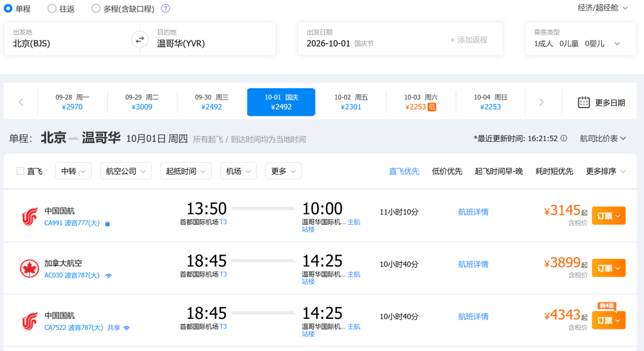Click T3 terminal link for 13:50 flight

223,222
